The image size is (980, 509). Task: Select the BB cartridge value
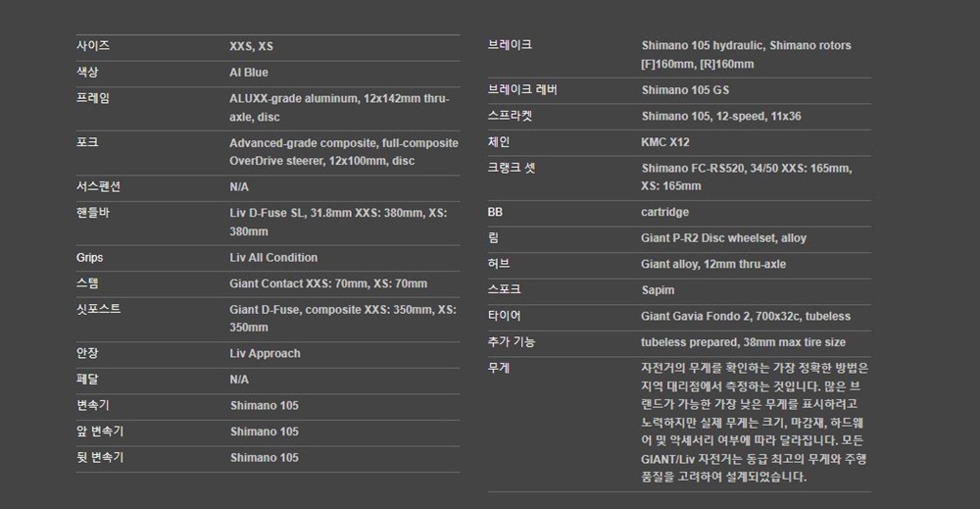tap(664, 212)
